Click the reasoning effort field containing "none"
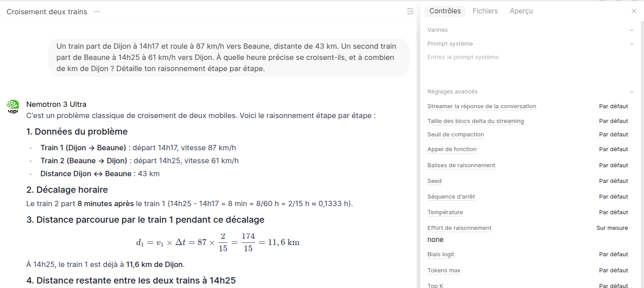The height and width of the screenshot is (288, 644). tap(530, 240)
